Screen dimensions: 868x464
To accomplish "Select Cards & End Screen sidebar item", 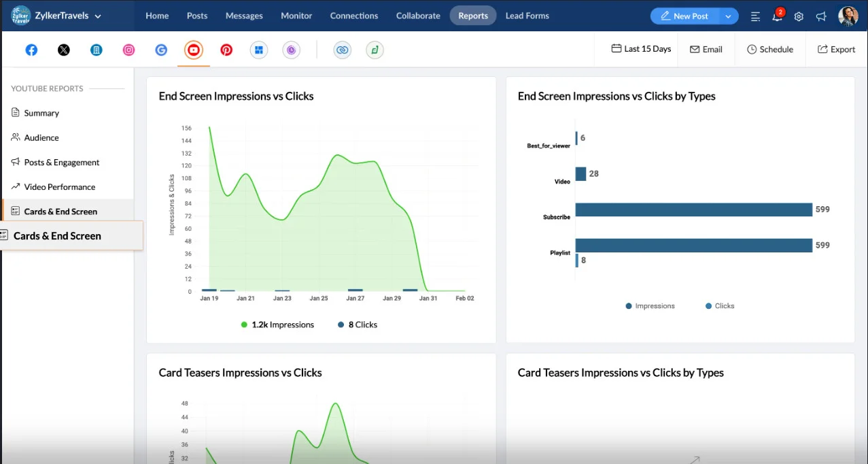I will [68, 210].
